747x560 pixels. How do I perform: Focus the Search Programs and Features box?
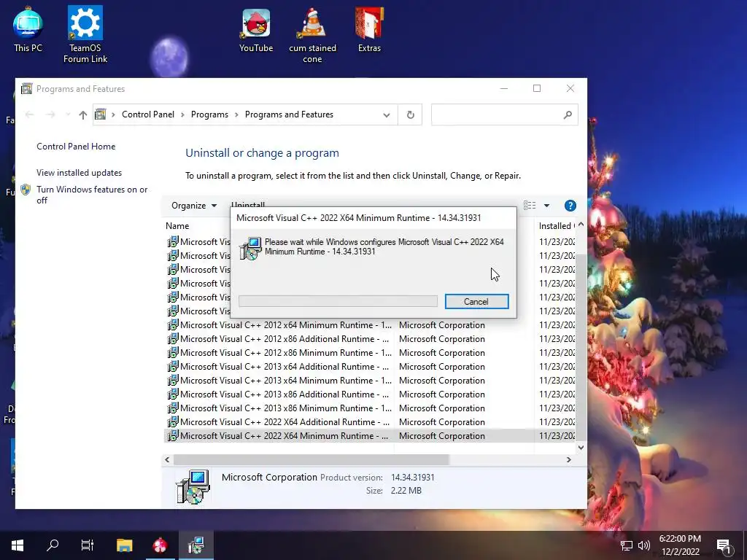(x=504, y=114)
